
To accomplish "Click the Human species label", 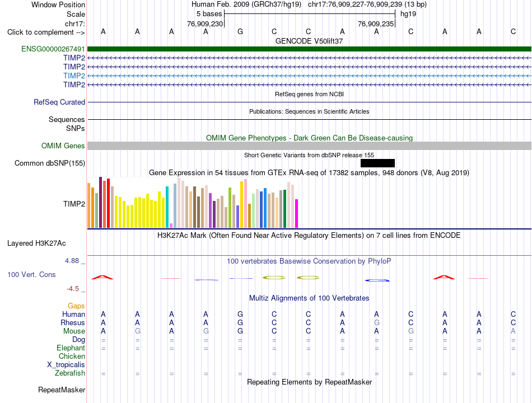I will 73,315.
